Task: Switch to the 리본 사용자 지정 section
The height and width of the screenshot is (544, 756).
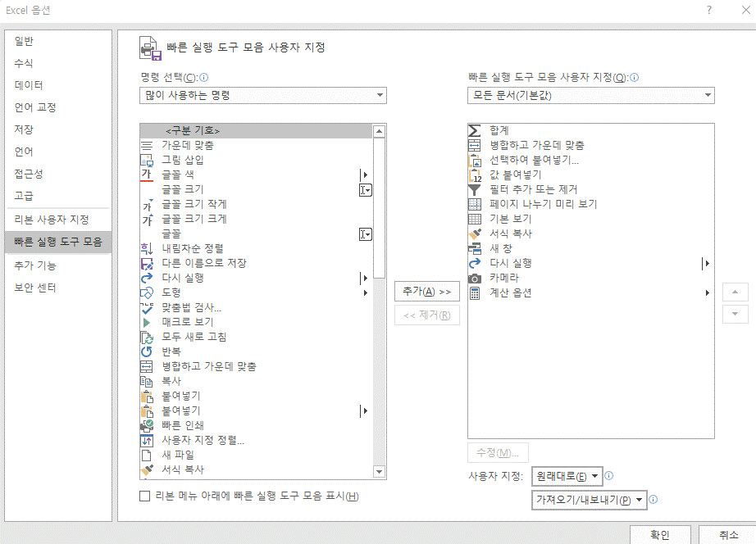Action: 52,219
